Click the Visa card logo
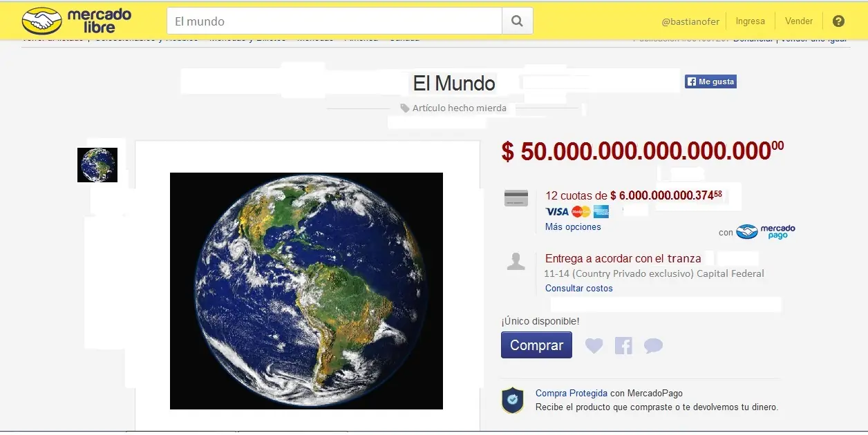The height and width of the screenshot is (435, 868). coord(557,212)
